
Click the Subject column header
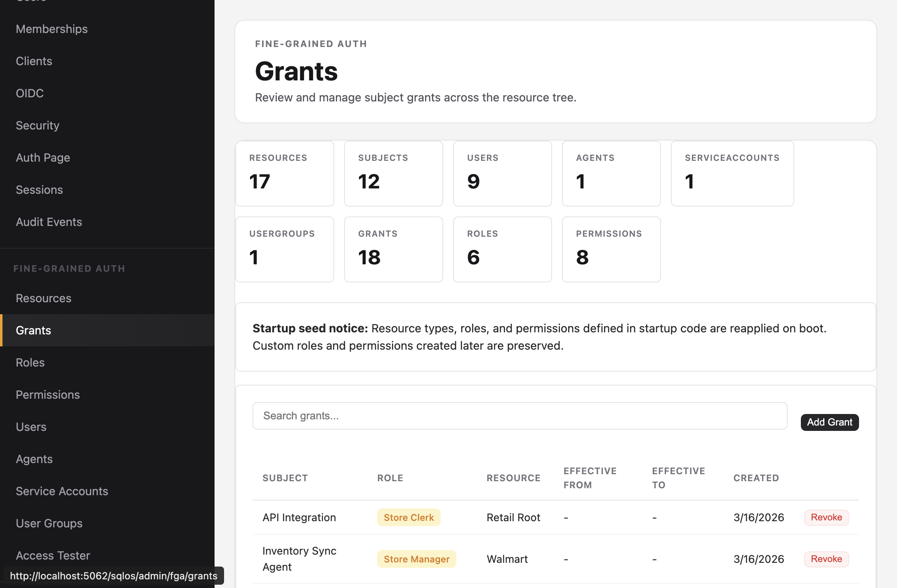click(285, 478)
